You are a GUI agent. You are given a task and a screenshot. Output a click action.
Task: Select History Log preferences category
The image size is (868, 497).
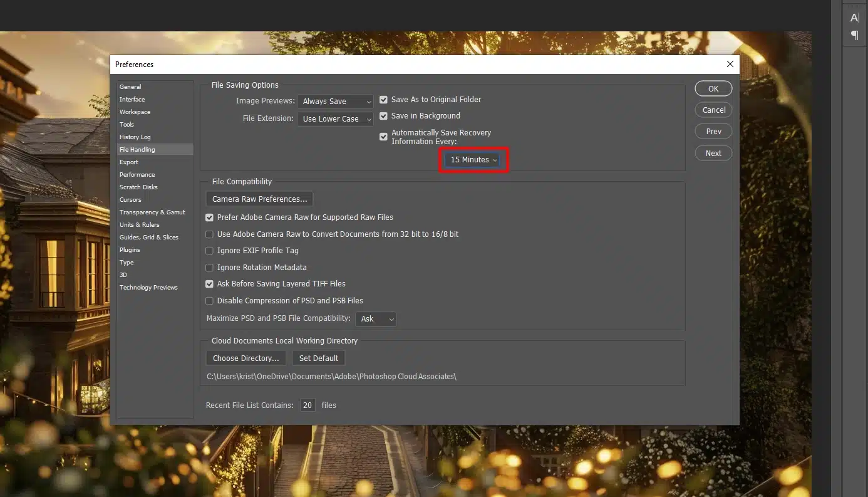pyautogui.click(x=155, y=137)
